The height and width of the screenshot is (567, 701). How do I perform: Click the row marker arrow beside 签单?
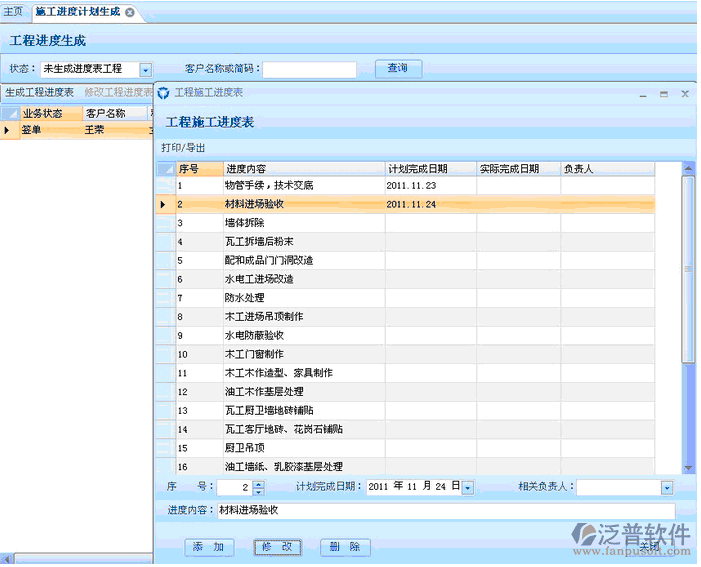8,129
